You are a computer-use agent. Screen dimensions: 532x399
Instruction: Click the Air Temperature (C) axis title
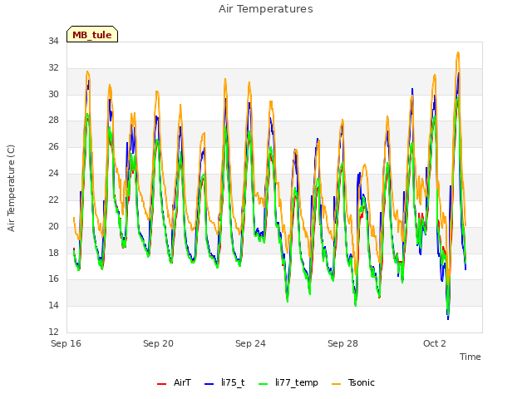pyautogui.click(x=11, y=188)
